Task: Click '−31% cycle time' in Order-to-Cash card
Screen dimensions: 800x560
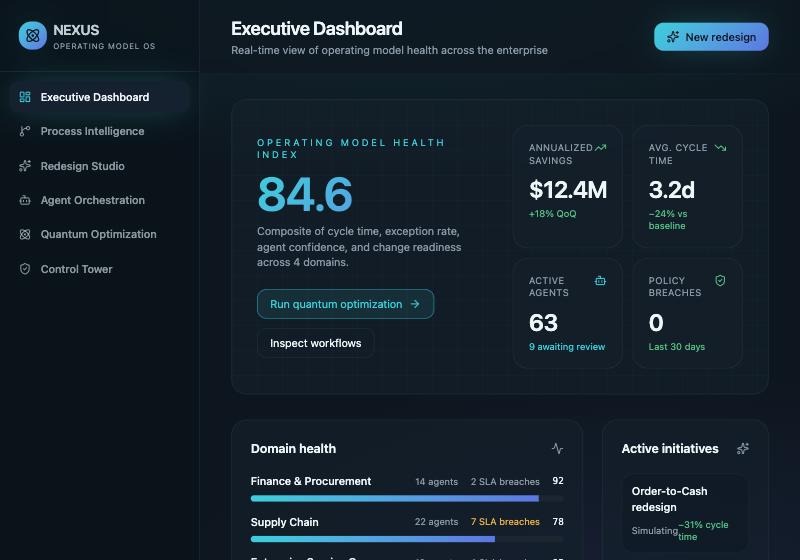Action: (x=703, y=530)
